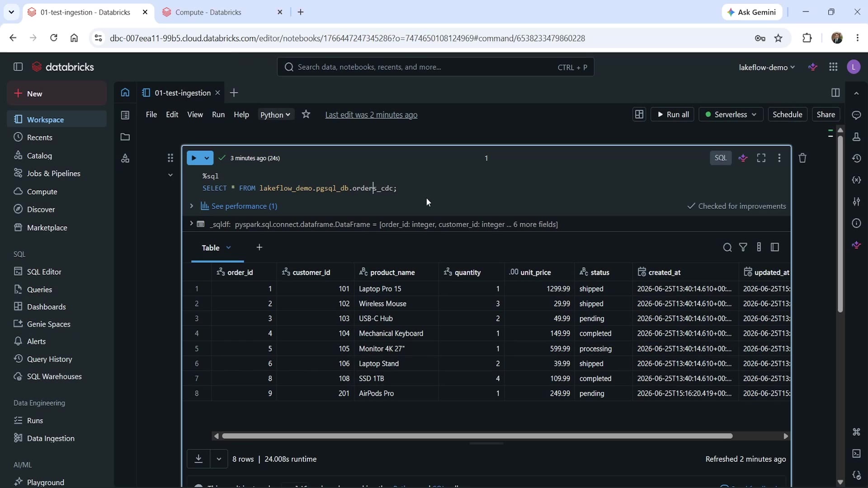The width and height of the screenshot is (868, 488).
Task: Collapse the cell using the chevron
Action: tap(170, 175)
